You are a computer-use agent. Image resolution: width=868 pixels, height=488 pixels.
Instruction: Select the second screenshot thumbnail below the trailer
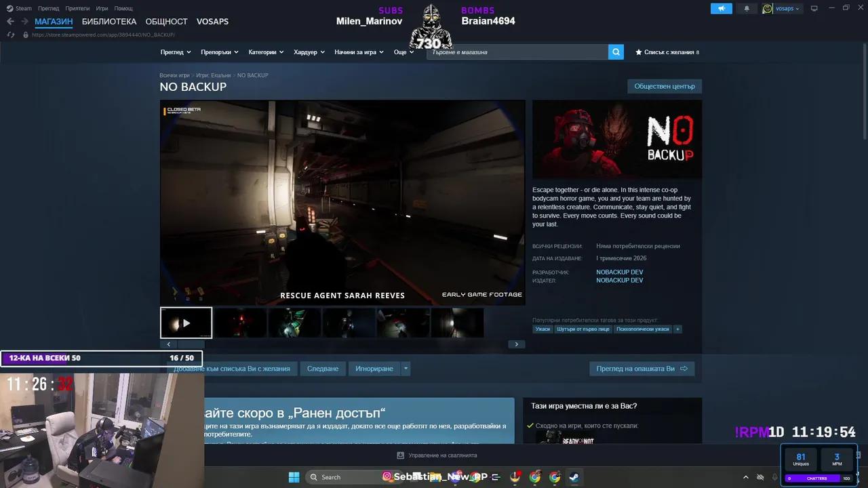tap(240, 323)
